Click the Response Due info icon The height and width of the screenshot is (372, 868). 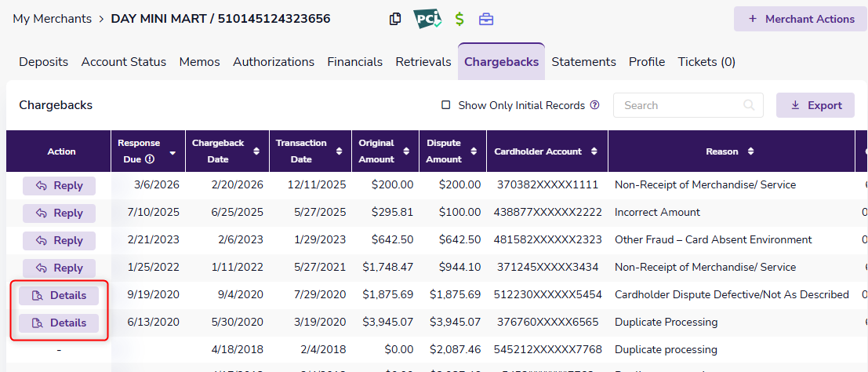click(x=149, y=159)
